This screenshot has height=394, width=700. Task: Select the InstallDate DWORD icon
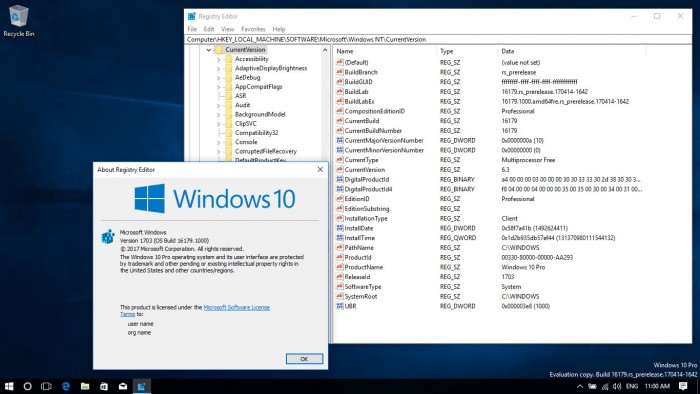(340, 228)
